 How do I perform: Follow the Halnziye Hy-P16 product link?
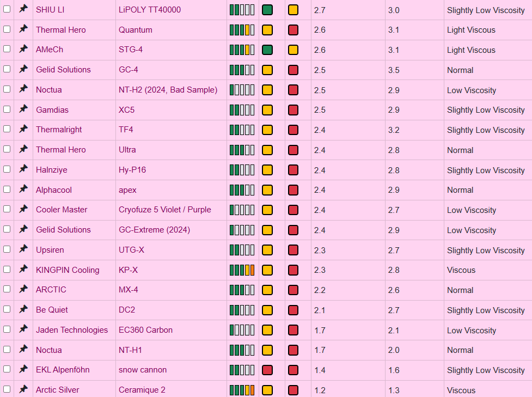[x=132, y=170]
